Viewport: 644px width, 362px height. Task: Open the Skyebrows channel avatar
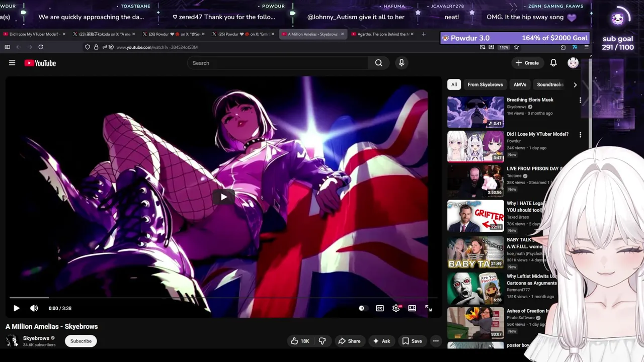click(x=12, y=341)
